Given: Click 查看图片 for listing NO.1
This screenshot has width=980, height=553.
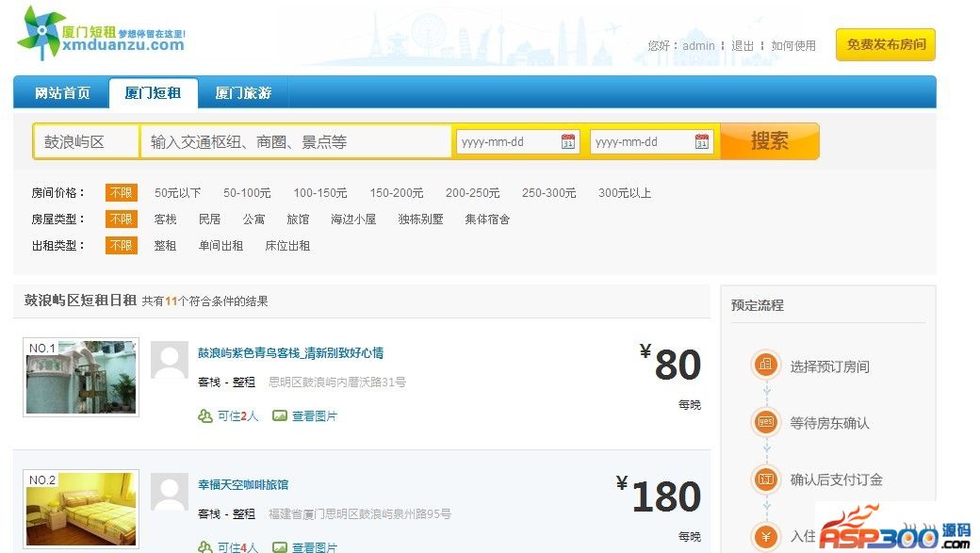Looking at the screenshot, I should [315, 416].
